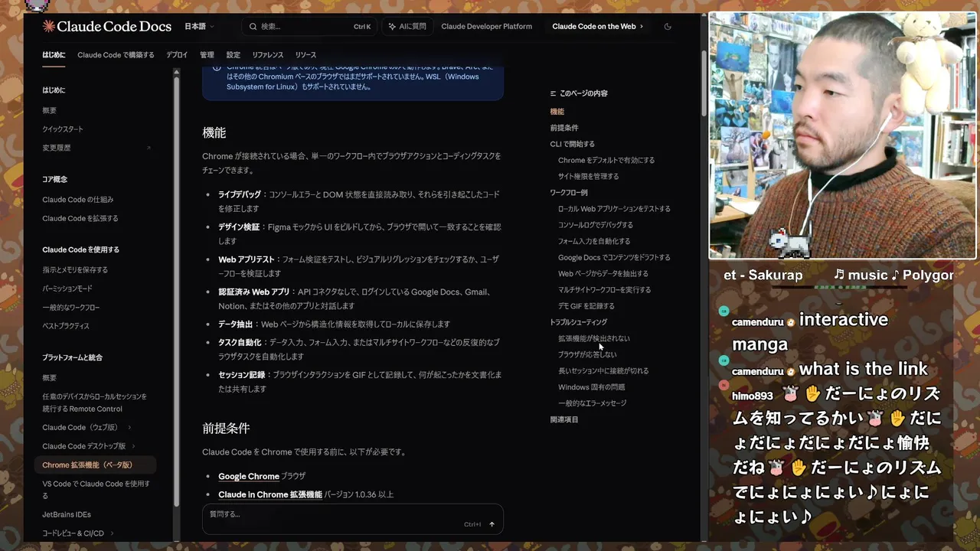Screen dimensions: 980x551
Task: Jump to Chrome をデフォルトで有効にする
Action: tap(606, 160)
